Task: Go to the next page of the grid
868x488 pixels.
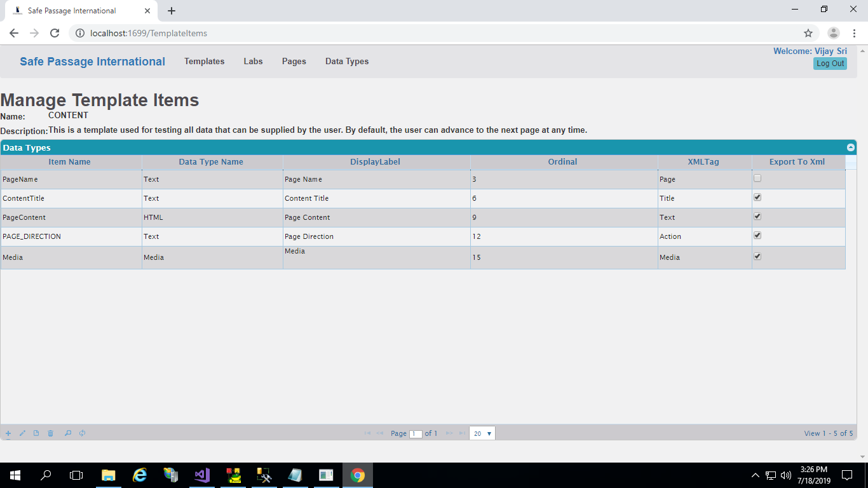Action: click(x=449, y=433)
